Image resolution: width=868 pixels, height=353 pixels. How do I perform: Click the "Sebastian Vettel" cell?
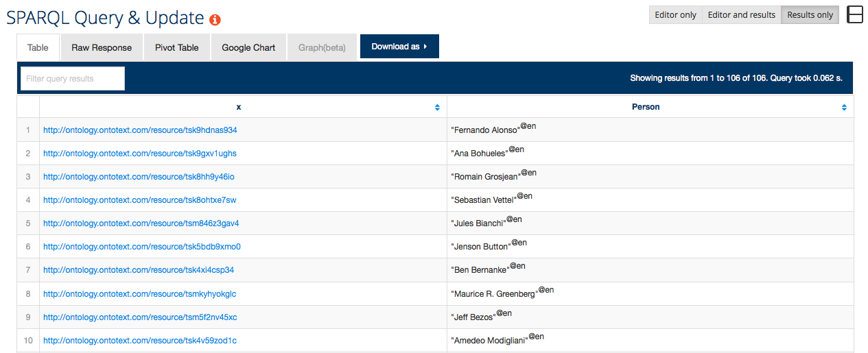click(650, 199)
